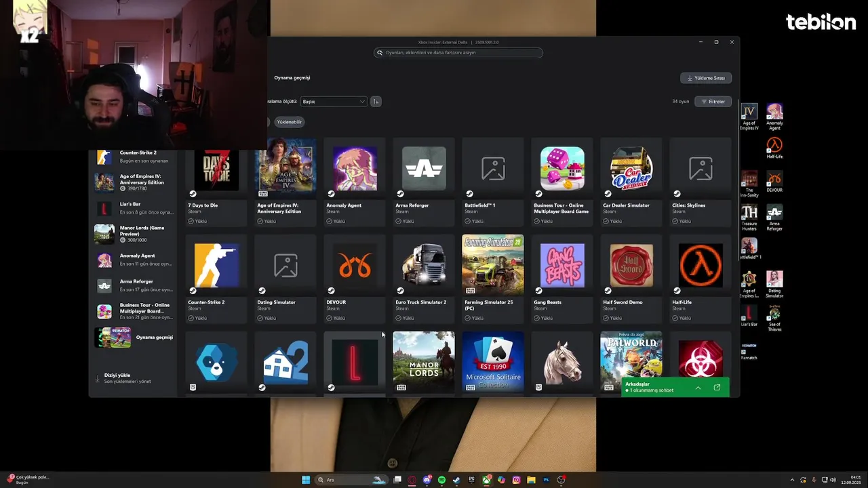Open Spotify from the taskbar
868x488 pixels.
[x=441, y=480]
